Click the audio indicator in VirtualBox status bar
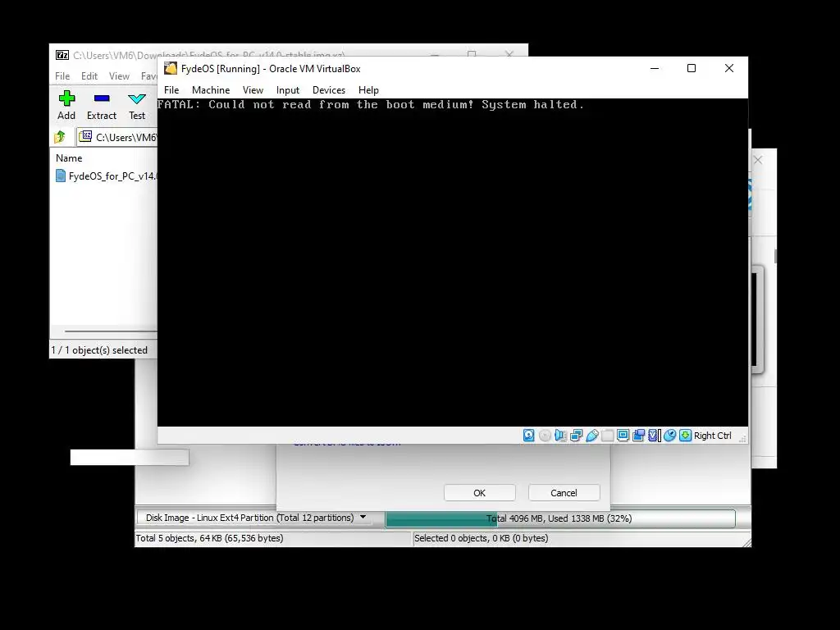 coord(560,436)
